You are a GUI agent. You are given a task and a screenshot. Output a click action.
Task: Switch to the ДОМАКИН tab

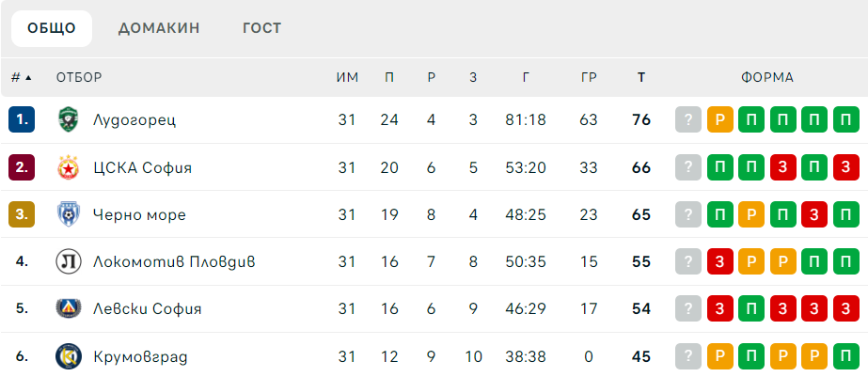pyautogui.click(x=159, y=28)
